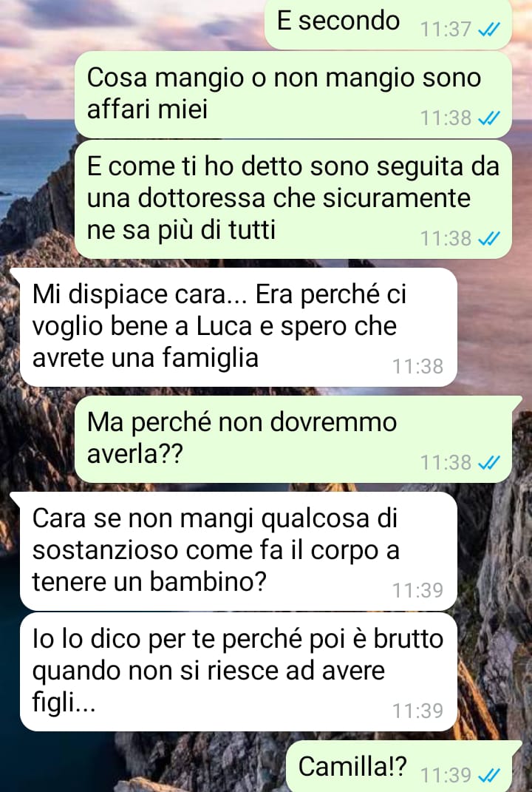Select the "E secondo" message bubble

pyautogui.click(x=388, y=24)
